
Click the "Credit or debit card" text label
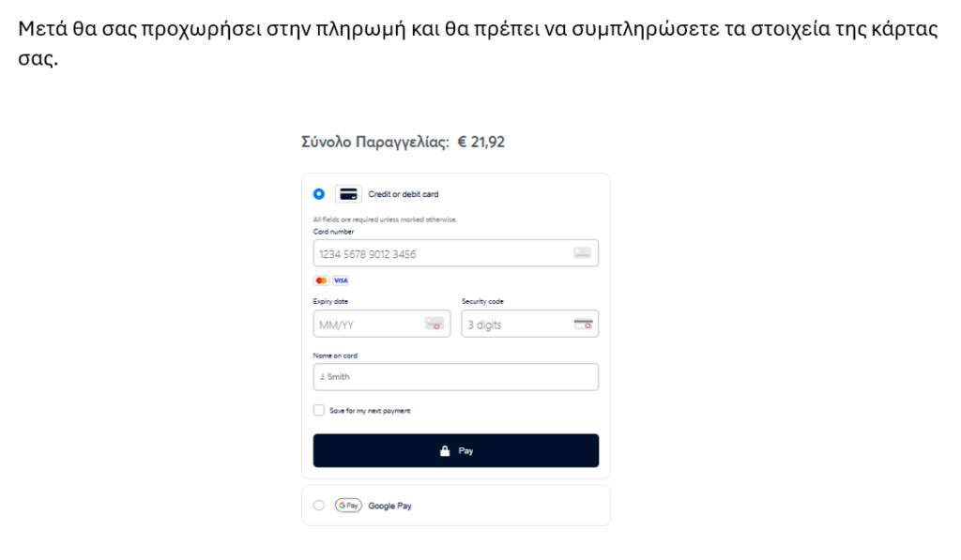pyautogui.click(x=403, y=194)
